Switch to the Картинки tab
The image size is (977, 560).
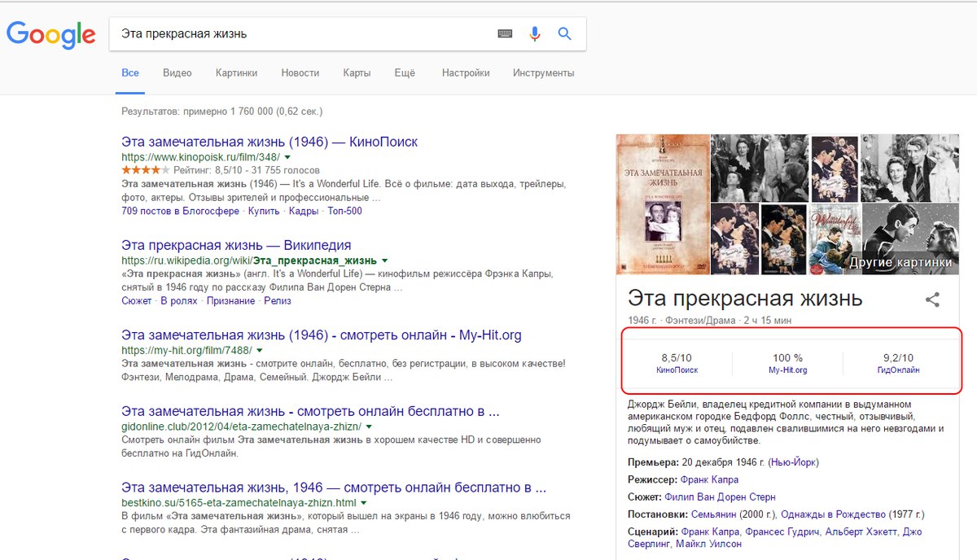[237, 73]
